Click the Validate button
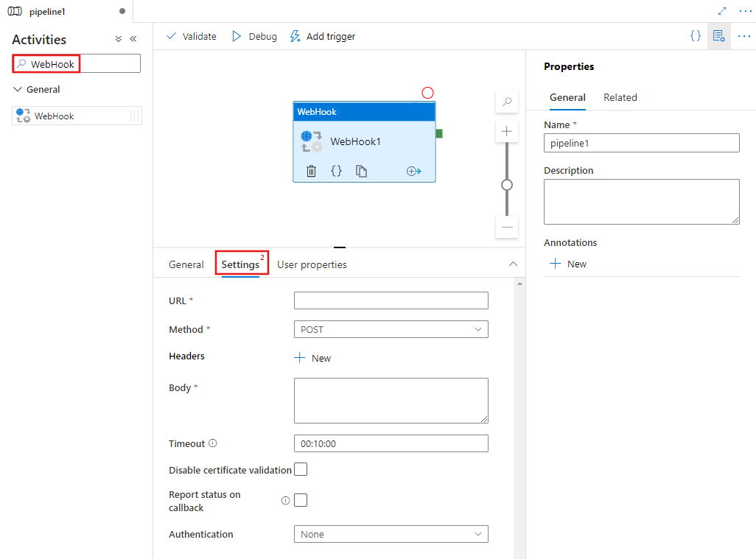Image resolution: width=756 pixels, height=559 pixels. point(190,35)
